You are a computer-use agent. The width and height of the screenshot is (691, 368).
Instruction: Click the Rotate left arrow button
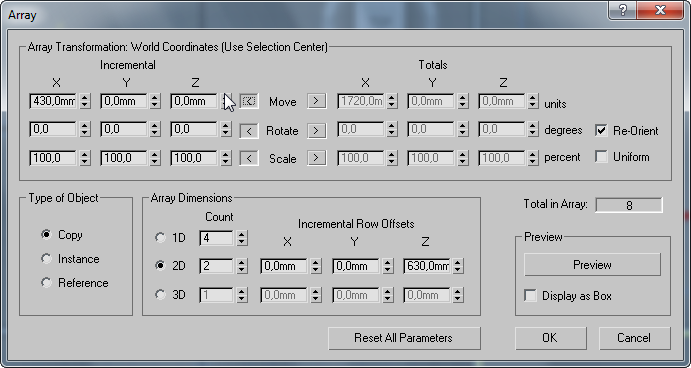pyautogui.click(x=249, y=130)
